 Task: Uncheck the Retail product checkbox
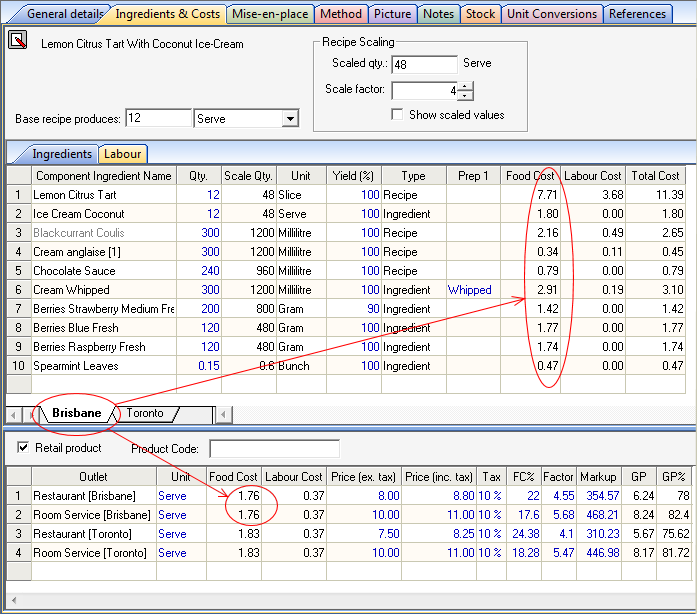(23, 448)
